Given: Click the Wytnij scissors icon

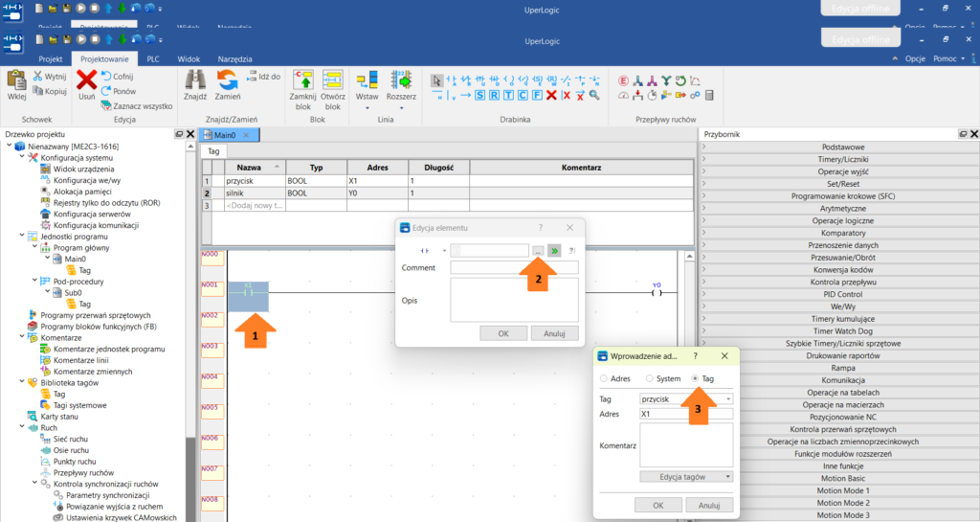Looking at the screenshot, I should pyautogui.click(x=37, y=77).
